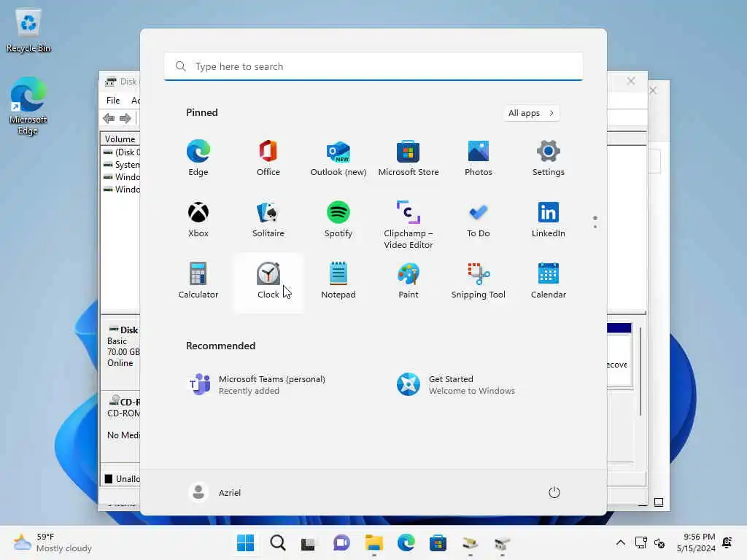Open notification bell in system tray

point(727,542)
